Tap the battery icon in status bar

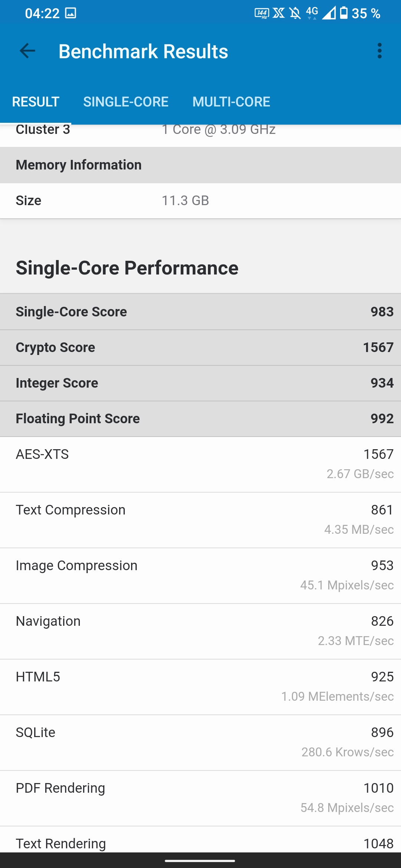[x=344, y=13]
